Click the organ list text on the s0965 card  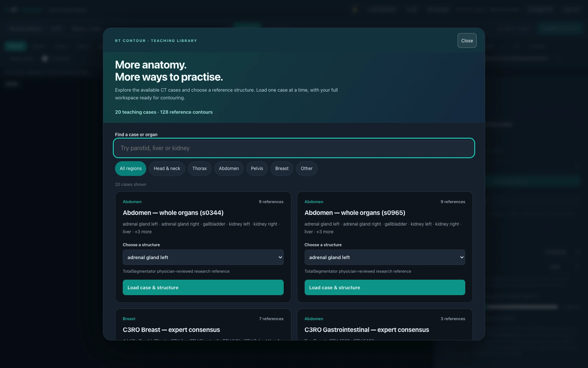383,228
